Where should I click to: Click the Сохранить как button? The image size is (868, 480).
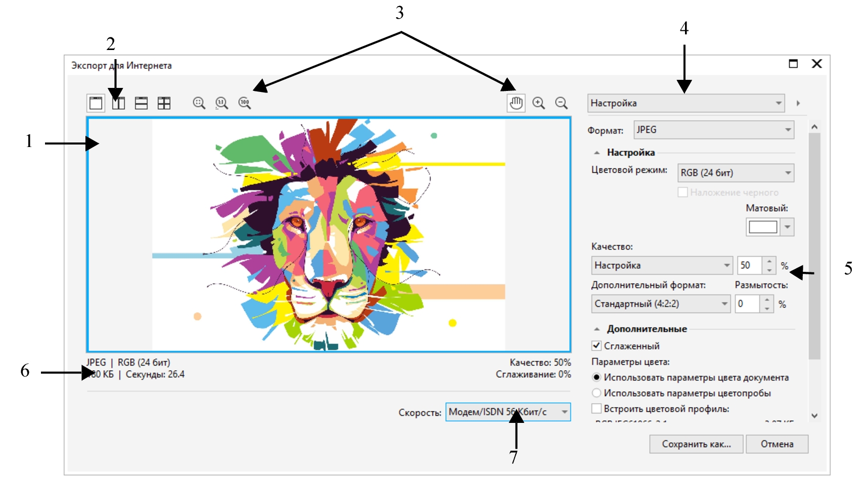696,444
